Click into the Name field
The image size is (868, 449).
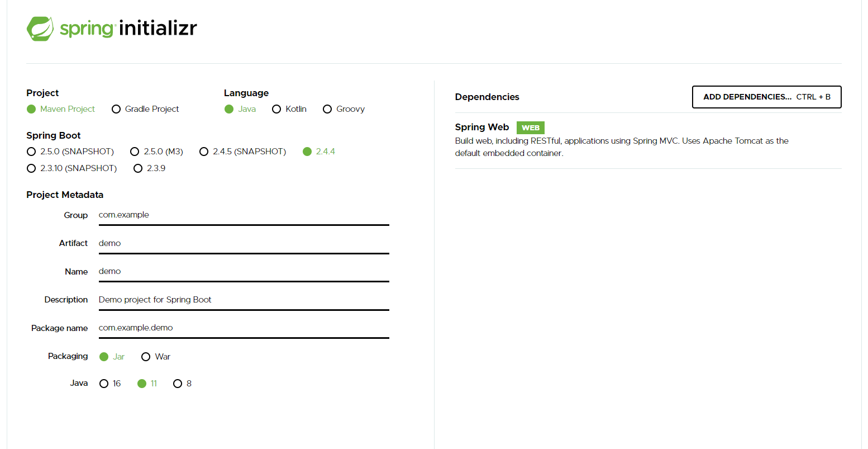244,271
